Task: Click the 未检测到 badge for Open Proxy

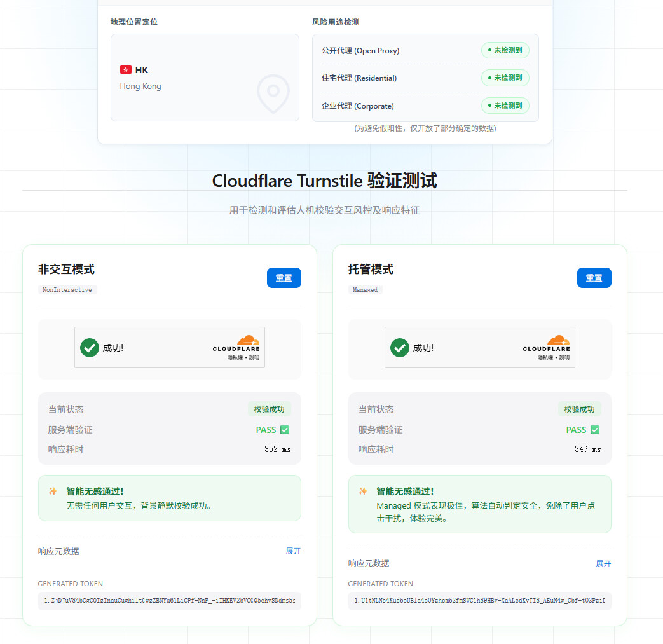Action: coord(505,50)
